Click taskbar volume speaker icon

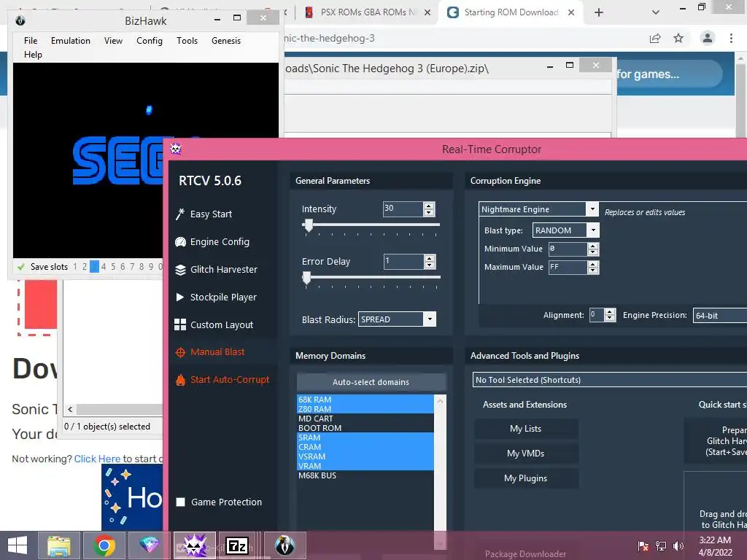point(678,545)
